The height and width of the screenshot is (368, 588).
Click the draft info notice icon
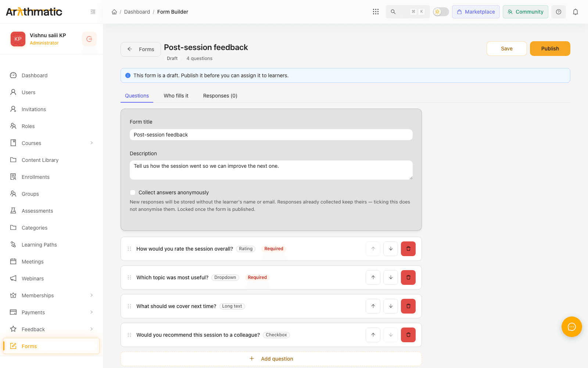(128, 75)
